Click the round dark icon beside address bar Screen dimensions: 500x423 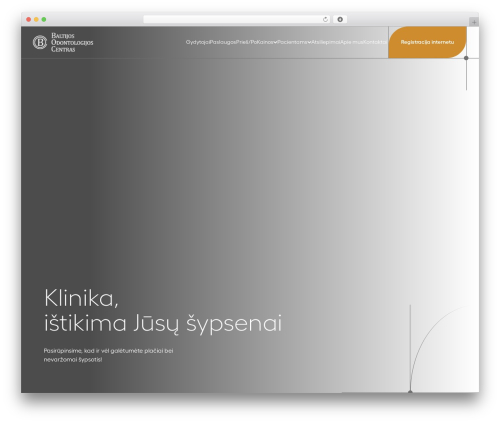[340, 19]
